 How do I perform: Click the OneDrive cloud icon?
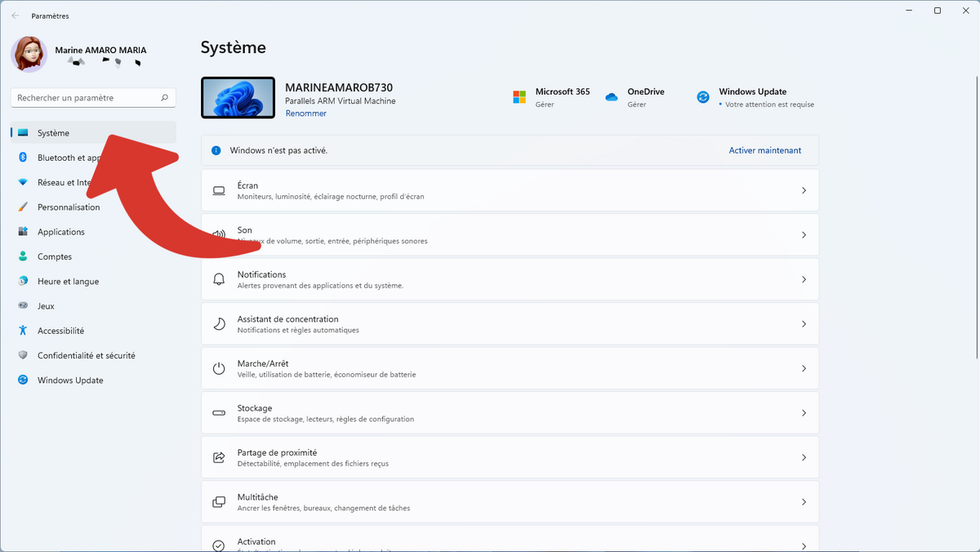pos(612,97)
